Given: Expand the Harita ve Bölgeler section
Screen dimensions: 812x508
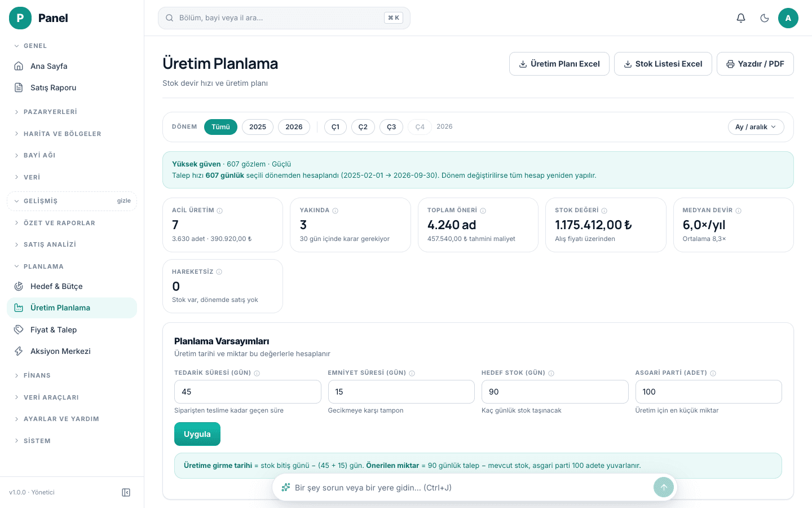Looking at the screenshot, I should click(72, 134).
